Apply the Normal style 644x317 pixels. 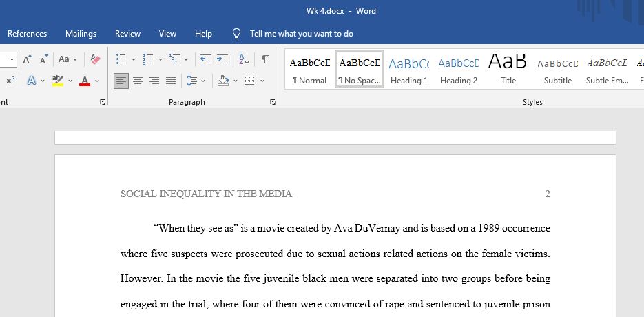click(x=310, y=69)
